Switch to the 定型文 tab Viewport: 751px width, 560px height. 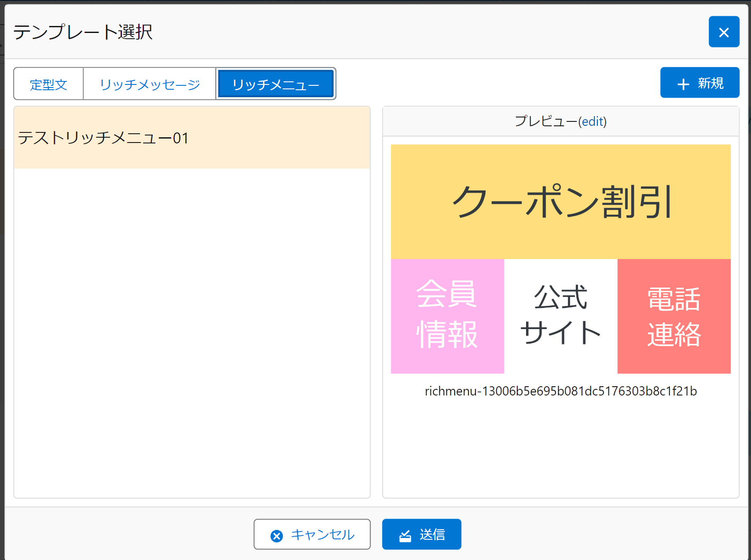(48, 84)
